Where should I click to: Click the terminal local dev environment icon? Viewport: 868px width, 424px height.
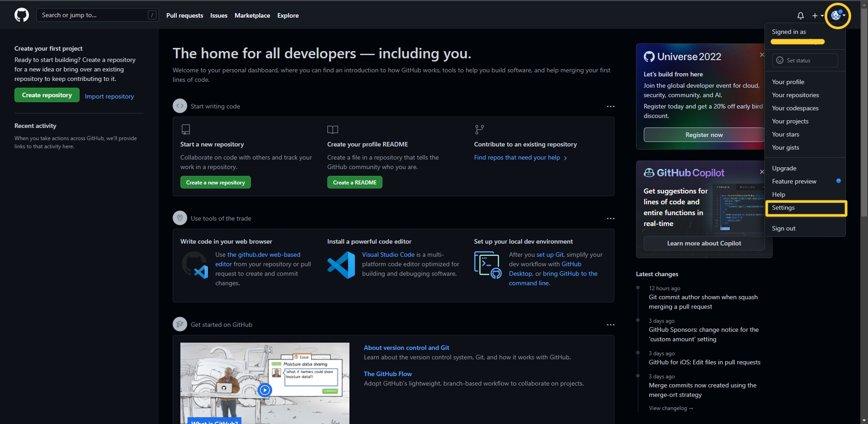pyautogui.click(x=488, y=265)
